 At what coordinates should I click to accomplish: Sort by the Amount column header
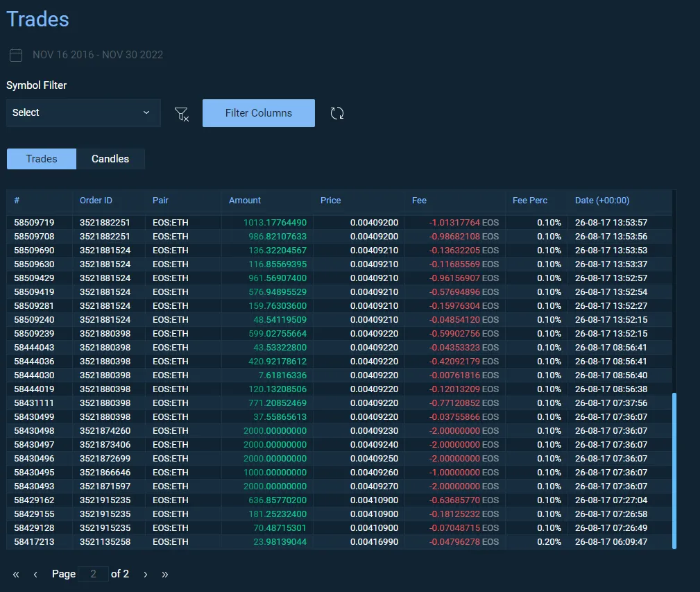(245, 201)
